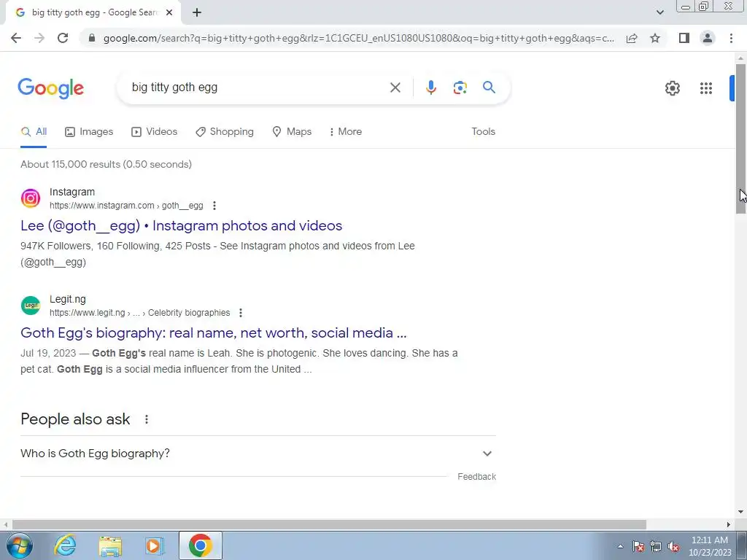The width and height of the screenshot is (747, 560).
Task: Open options menu for the Legit.ng result
Action: pyautogui.click(x=241, y=313)
